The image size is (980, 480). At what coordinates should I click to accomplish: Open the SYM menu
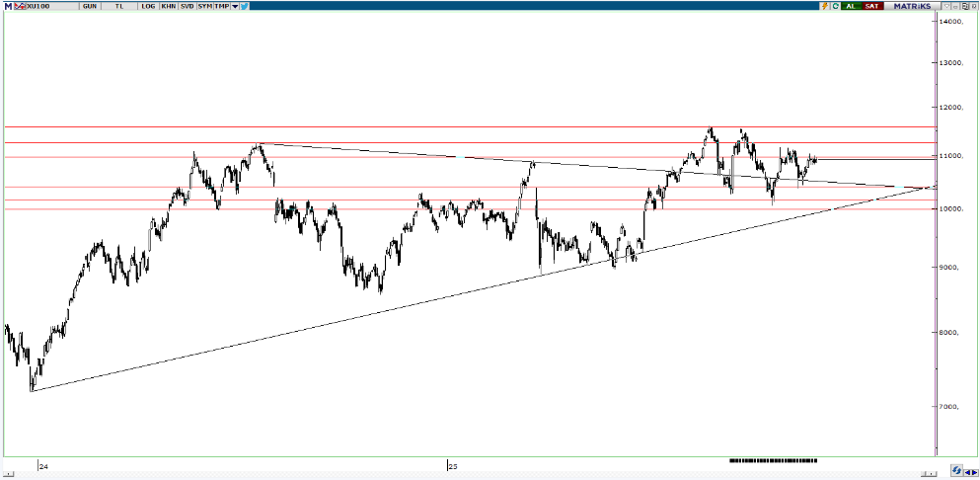tap(204, 6)
